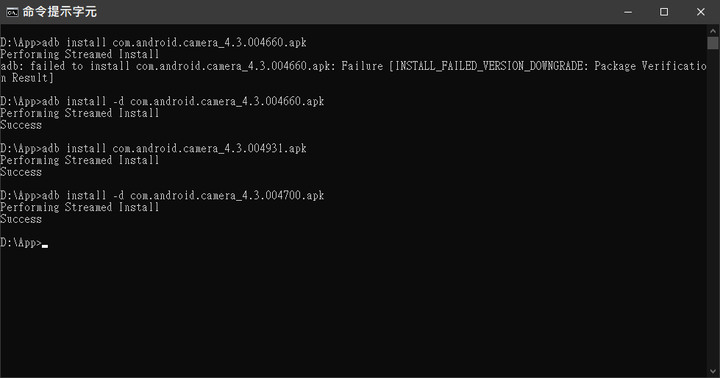720x378 pixels.
Task: Click the adb install 004931.apk command line
Action: click(153, 148)
